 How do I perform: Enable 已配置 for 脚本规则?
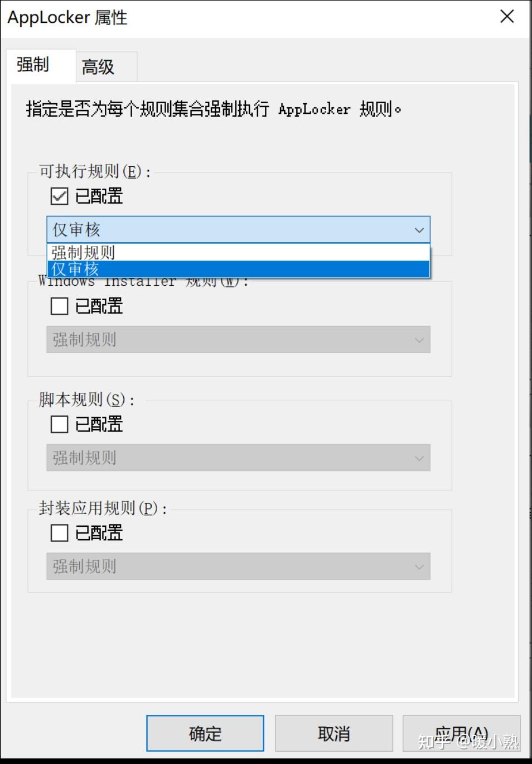(x=59, y=424)
